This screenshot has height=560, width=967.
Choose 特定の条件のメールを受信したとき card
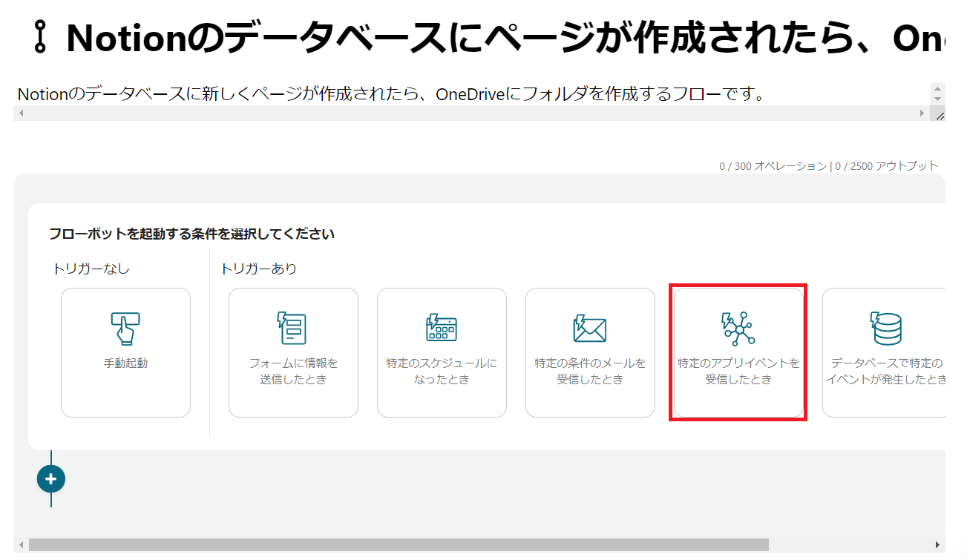590,353
